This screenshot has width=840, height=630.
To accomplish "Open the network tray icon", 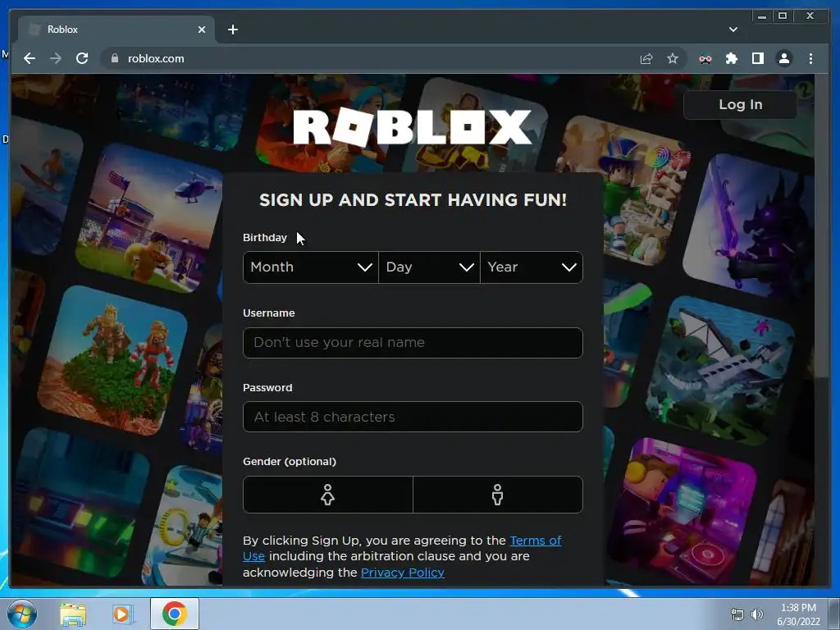I will point(737,614).
